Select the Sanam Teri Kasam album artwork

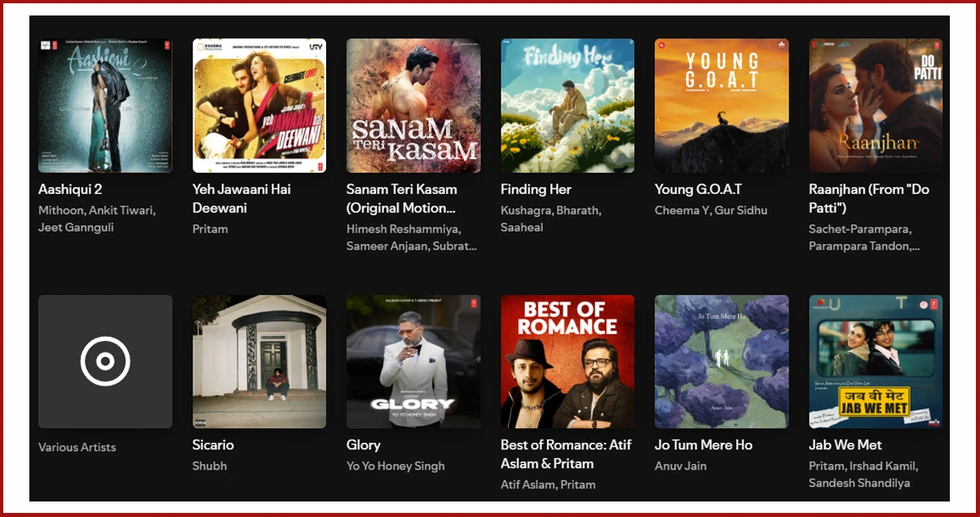tap(413, 106)
